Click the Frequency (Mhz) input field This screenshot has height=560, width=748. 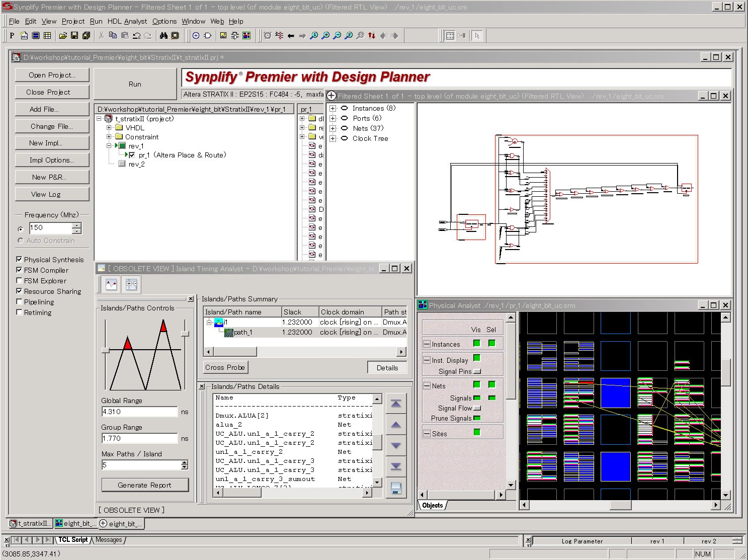point(51,228)
